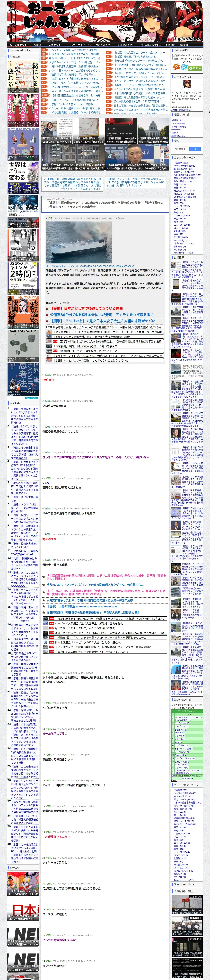Open category ウクライナ情勢 (1848)
The width and height of the screenshot is (210, 980).
point(185,166)
